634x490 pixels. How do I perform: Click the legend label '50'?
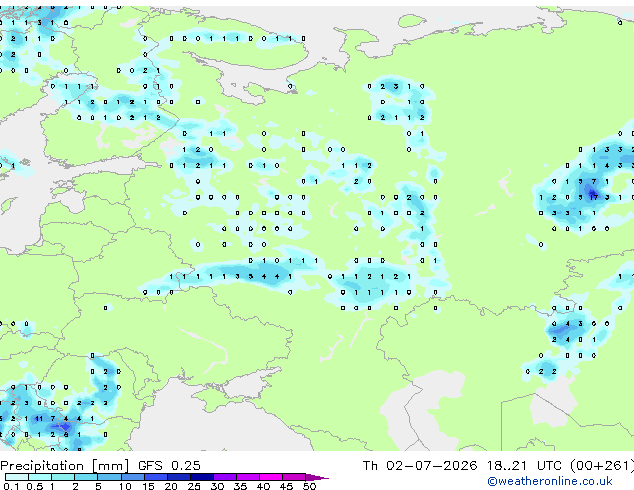point(309,486)
